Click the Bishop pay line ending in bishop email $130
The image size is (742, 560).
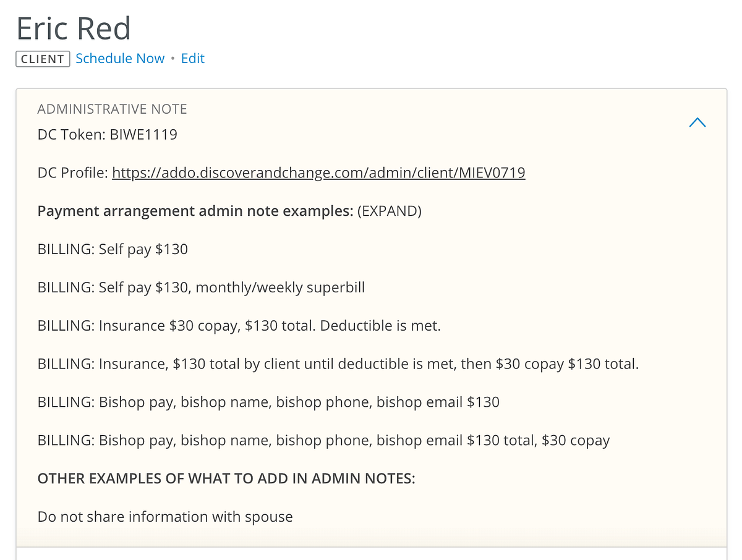268,402
